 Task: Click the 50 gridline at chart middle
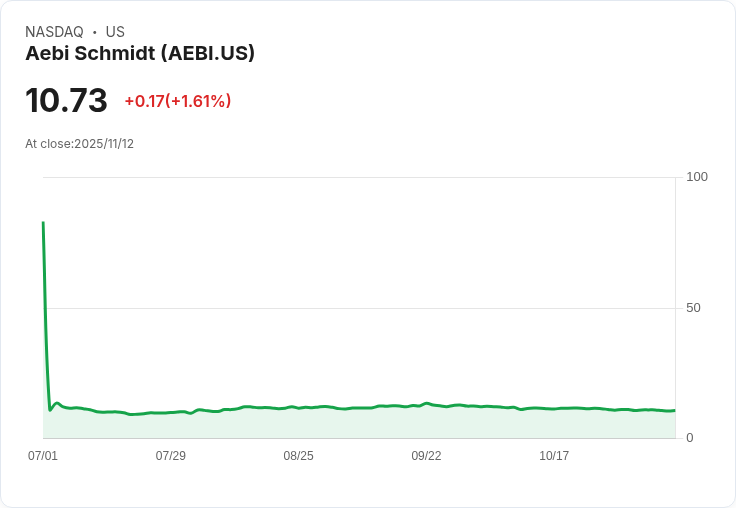click(x=359, y=308)
